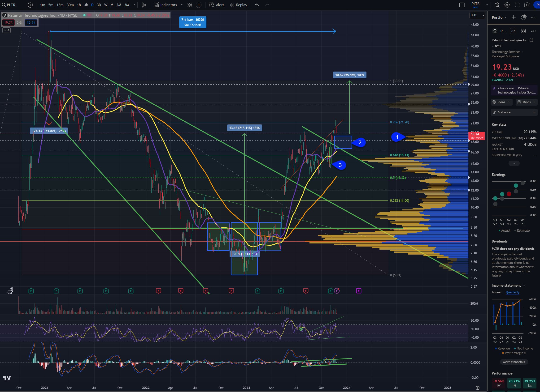Image resolution: width=540 pixels, height=392 pixels.
Task: Open the indicator templates grid icon
Action: pyautogui.click(x=190, y=5)
